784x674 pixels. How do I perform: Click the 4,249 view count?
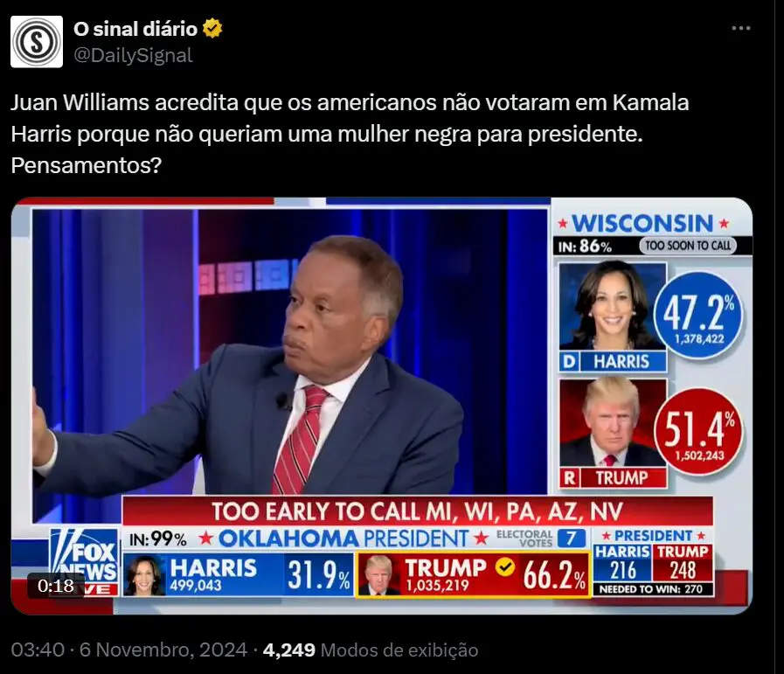[289, 650]
